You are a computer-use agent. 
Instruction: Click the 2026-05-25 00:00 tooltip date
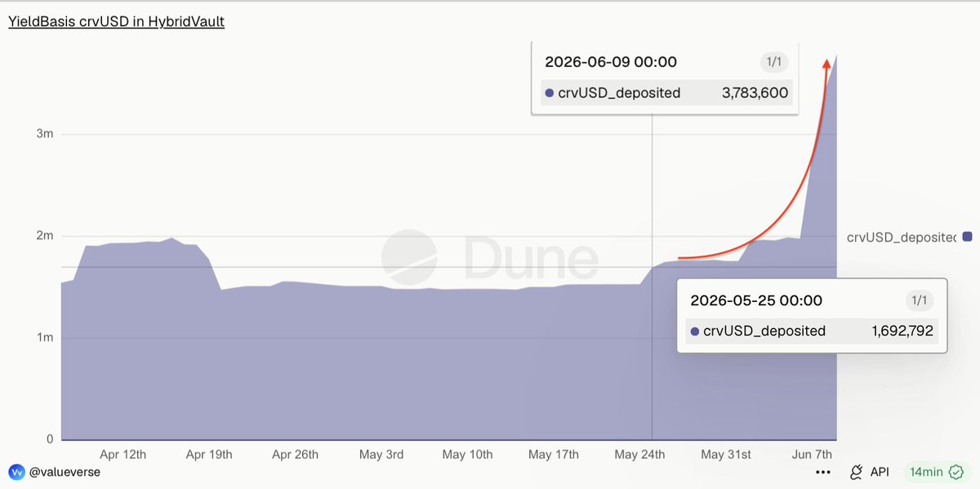pos(756,300)
